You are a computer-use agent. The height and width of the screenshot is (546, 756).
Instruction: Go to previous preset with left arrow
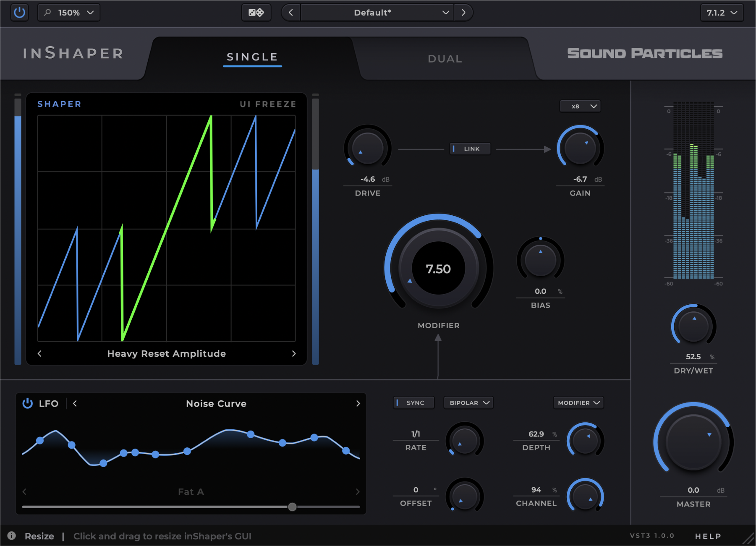pos(291,13)
